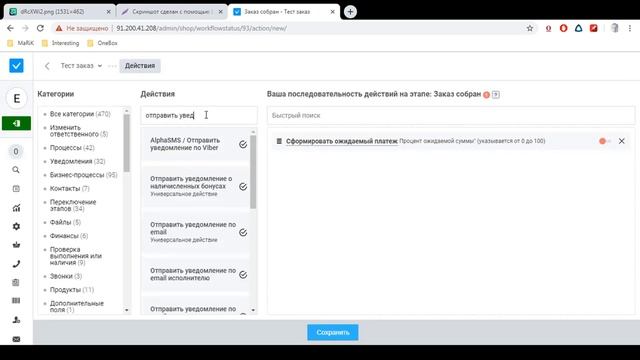This screenshot has width=640, height=360.
Task: Open the phone calls icon
Action: point(16,264)
